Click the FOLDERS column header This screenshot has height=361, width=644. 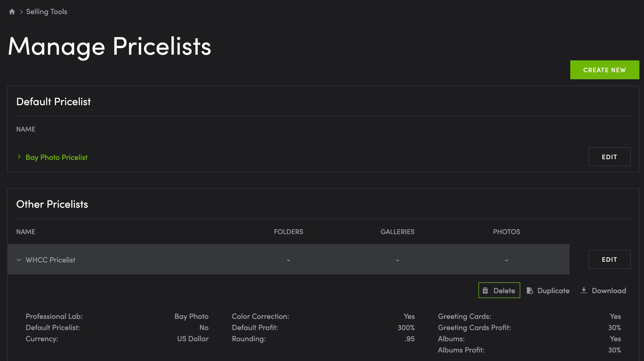pyautogui.click(x=288, y=232)
